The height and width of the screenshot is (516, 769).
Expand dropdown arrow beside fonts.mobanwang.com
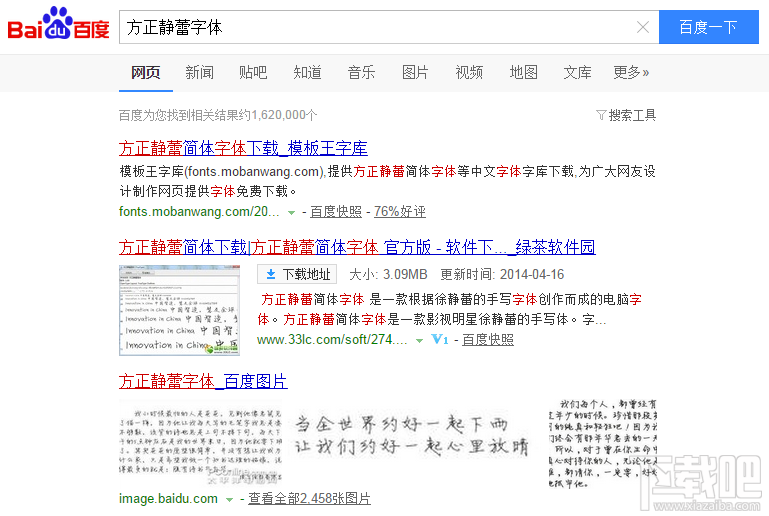(x=291, y=212)
